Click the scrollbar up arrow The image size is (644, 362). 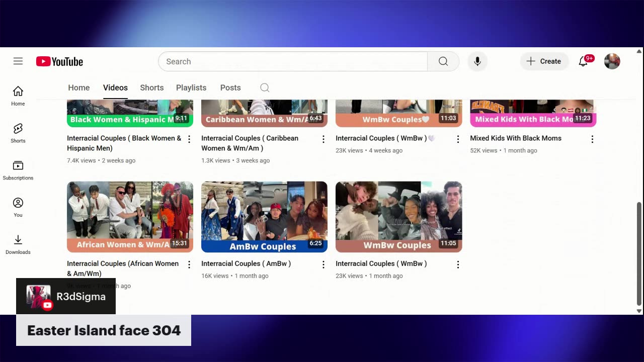coord(639,51)
